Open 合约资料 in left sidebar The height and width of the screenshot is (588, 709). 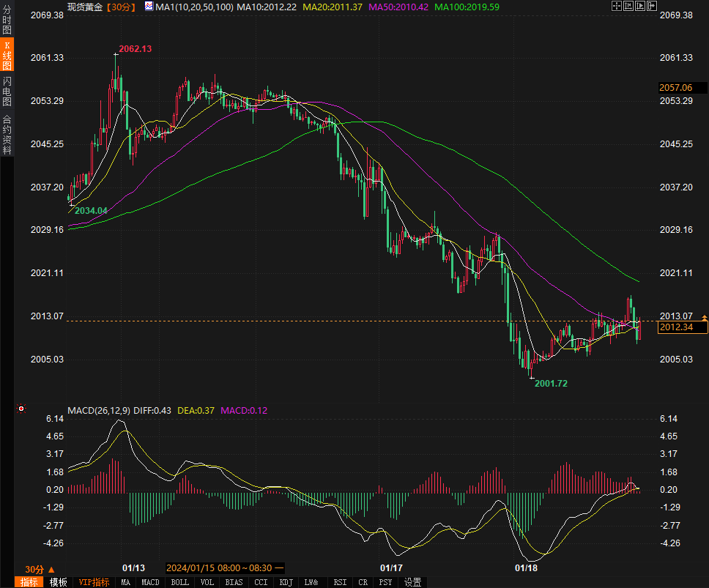(x=7, y=135)
